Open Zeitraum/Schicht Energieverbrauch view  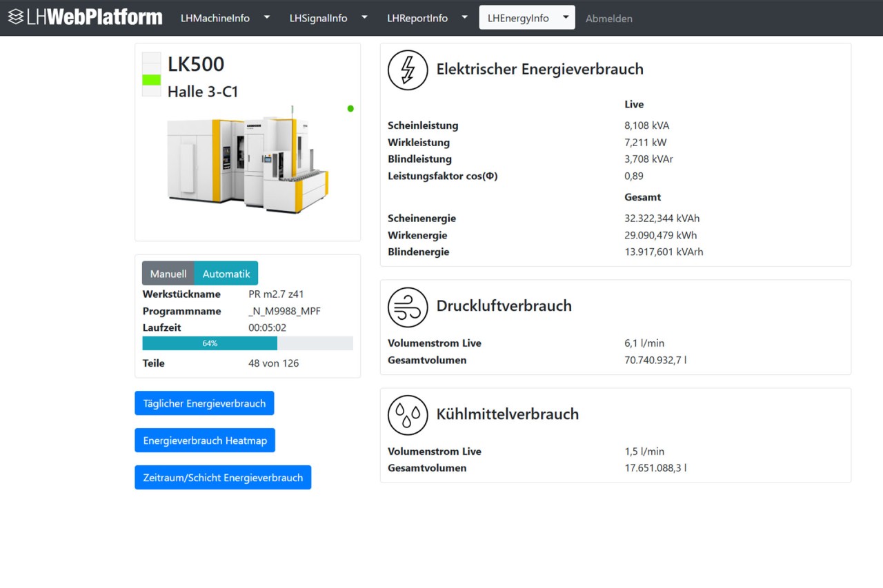tap(223, 478)
